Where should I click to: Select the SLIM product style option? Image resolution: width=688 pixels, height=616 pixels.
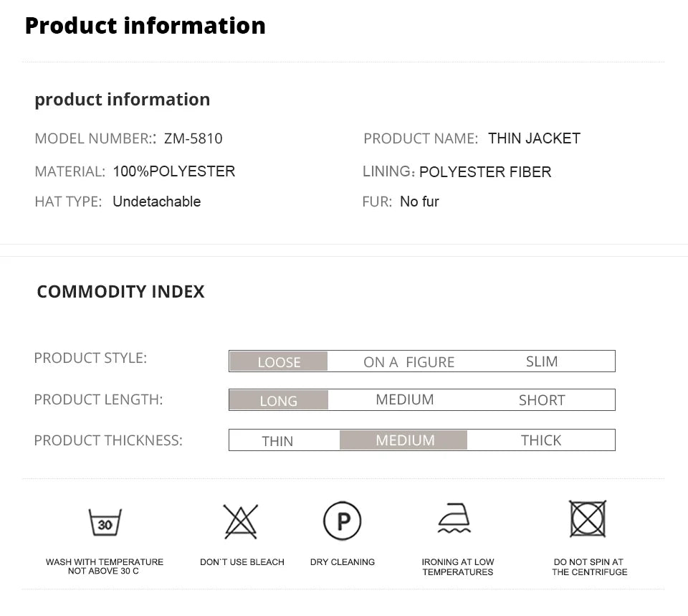[x=541, y=361]
